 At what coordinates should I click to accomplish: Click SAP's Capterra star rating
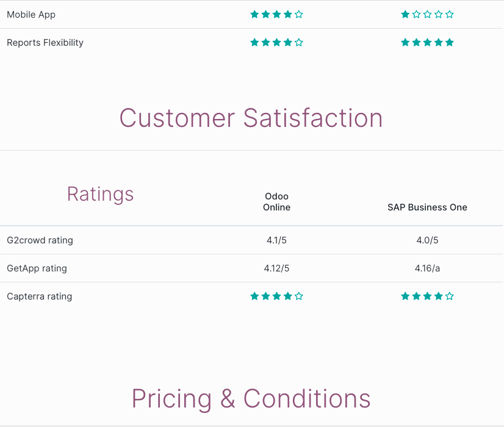[427, 296]
